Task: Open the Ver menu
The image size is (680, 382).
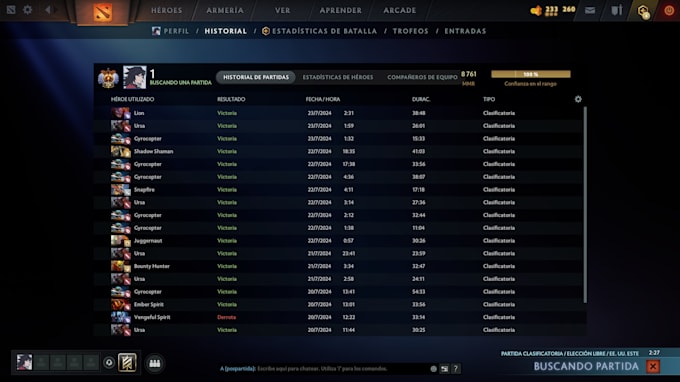Action: (x=282, y=10)
